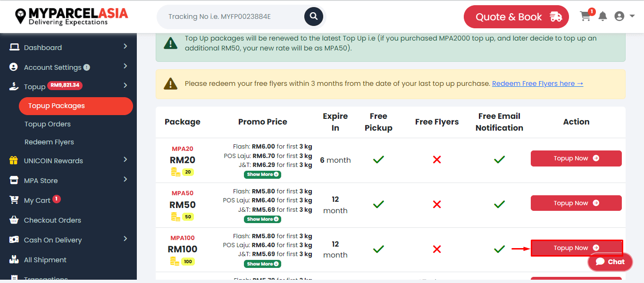Click the coin stack icon under RM100
This screenshot has height=283, width=644.
point(176,261)
